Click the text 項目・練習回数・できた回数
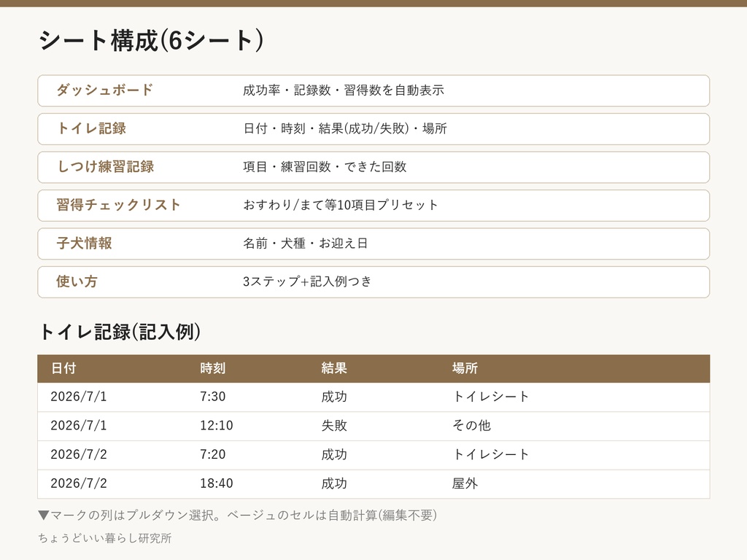Screen dimensions: 747x560 325,167
